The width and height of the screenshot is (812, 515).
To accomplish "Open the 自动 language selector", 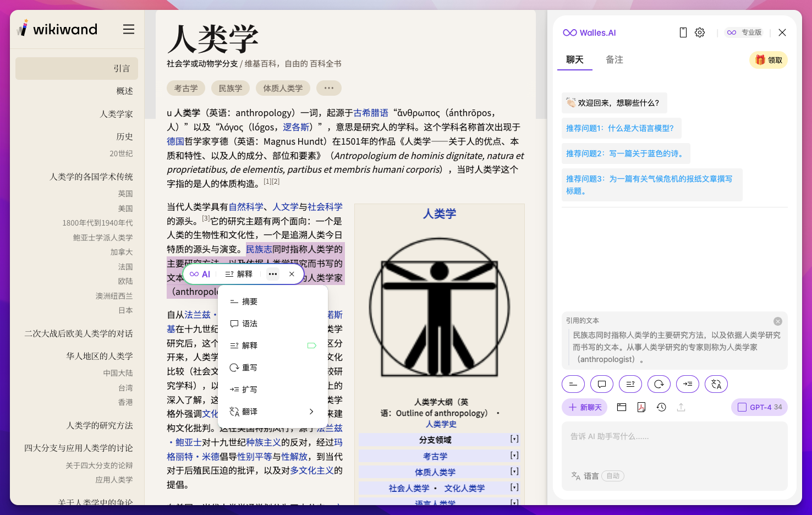I will pos(613,476).
